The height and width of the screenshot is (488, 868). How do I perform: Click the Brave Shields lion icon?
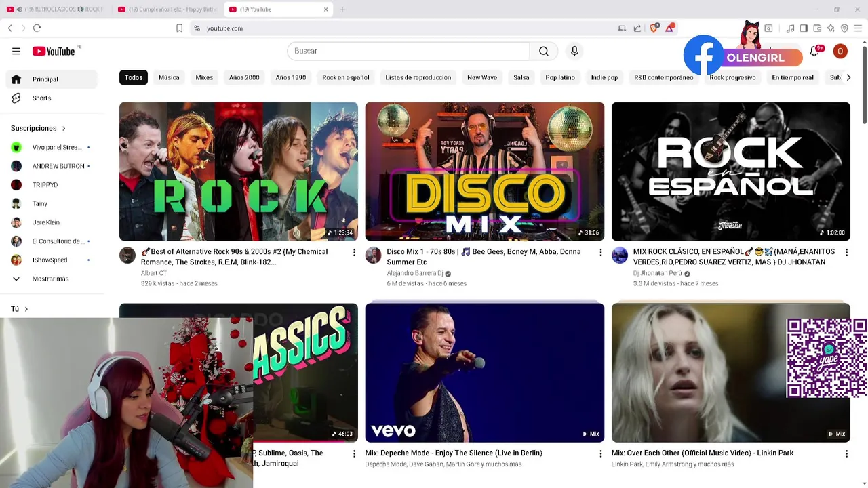tap(654, 28)
